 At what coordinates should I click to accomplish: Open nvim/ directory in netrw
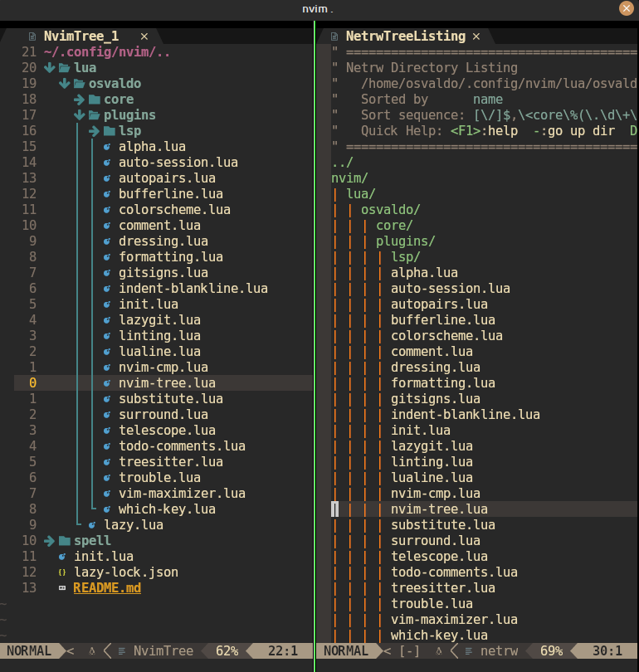(349, 178)
